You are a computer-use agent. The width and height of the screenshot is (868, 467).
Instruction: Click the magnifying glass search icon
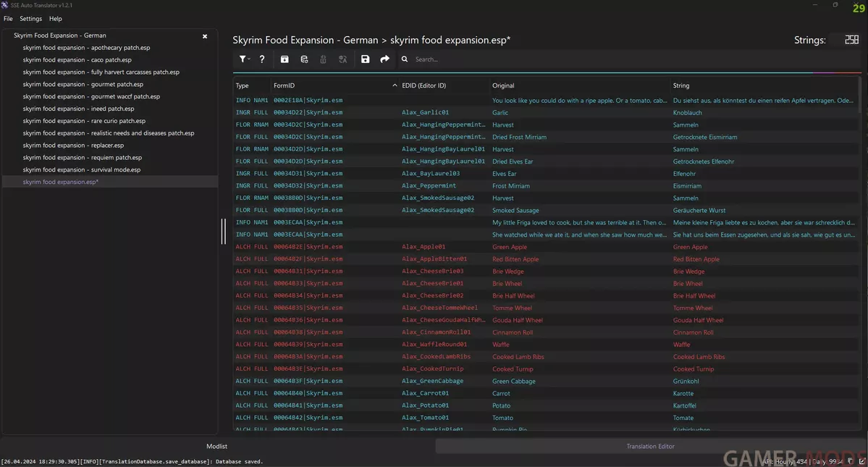(x=405, y=59)
